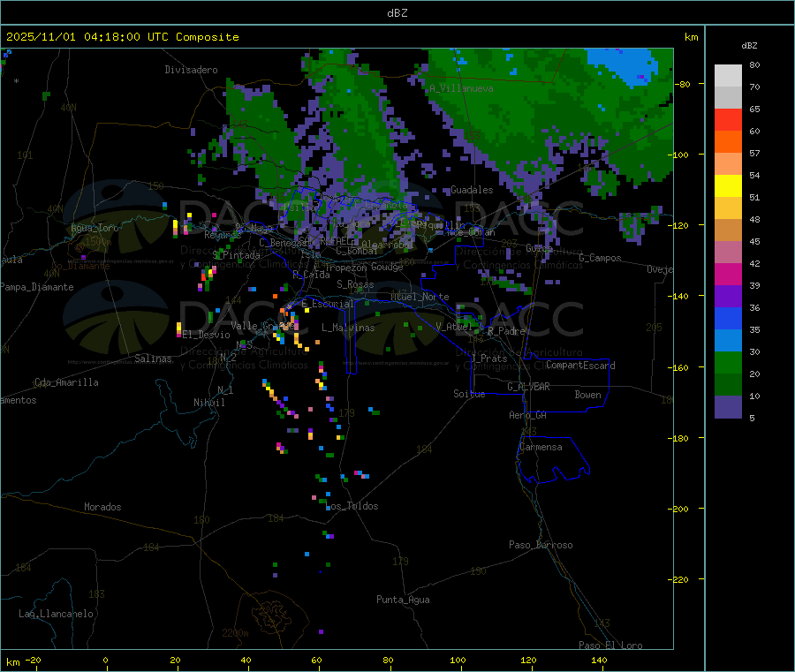
Task: Click the Aero_GA location label
Action: (x=528, y=415)
